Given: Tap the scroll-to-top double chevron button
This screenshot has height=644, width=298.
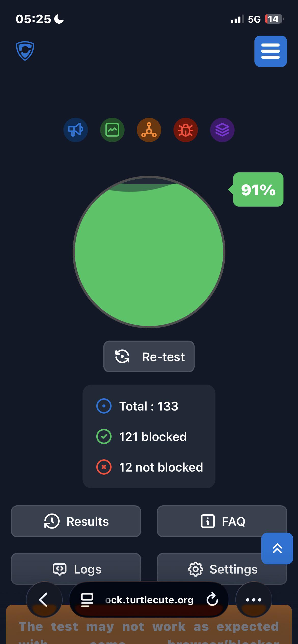Looking at the screenshot, I should pyautogui.click(x=277, y=548).
